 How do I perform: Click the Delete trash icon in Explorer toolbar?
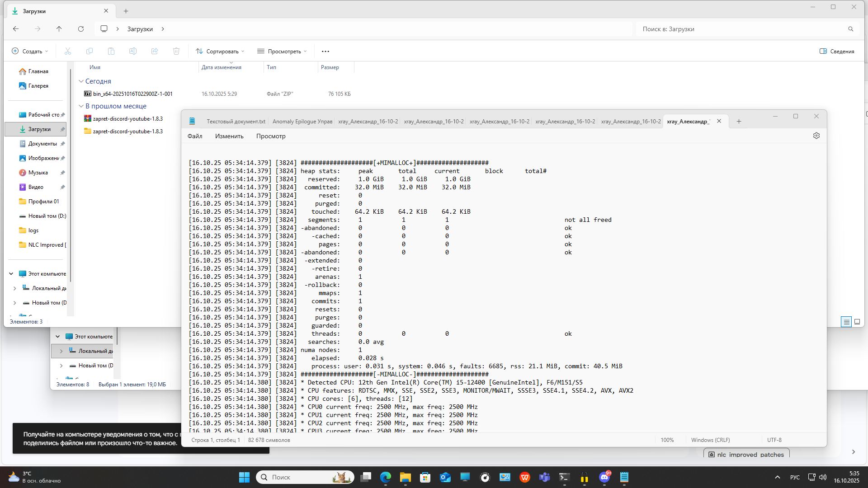(x=176, y=51)
